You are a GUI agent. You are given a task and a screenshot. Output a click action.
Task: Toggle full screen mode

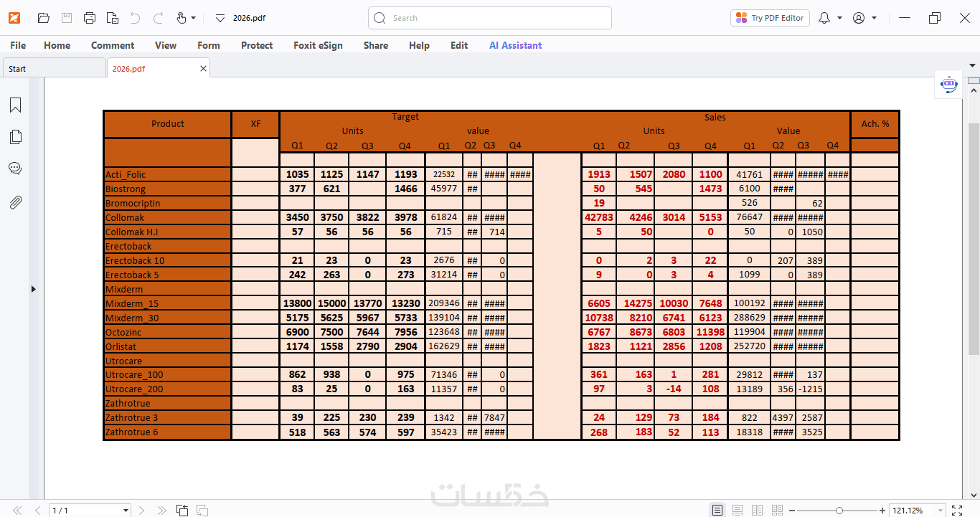(x=956, y=511)
